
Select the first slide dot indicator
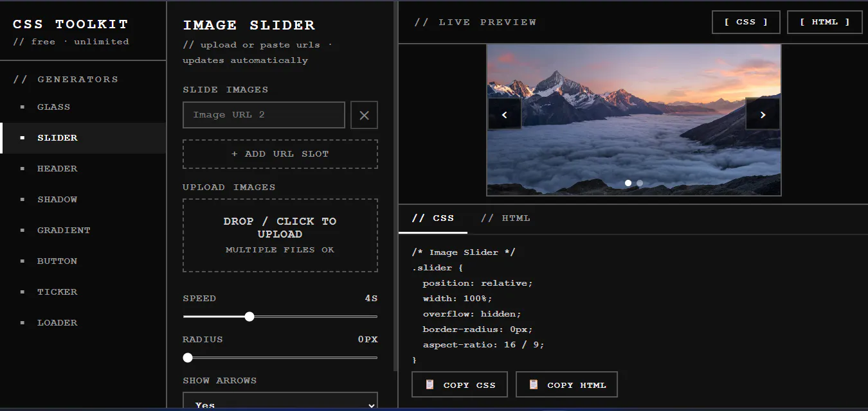(628, 183)
